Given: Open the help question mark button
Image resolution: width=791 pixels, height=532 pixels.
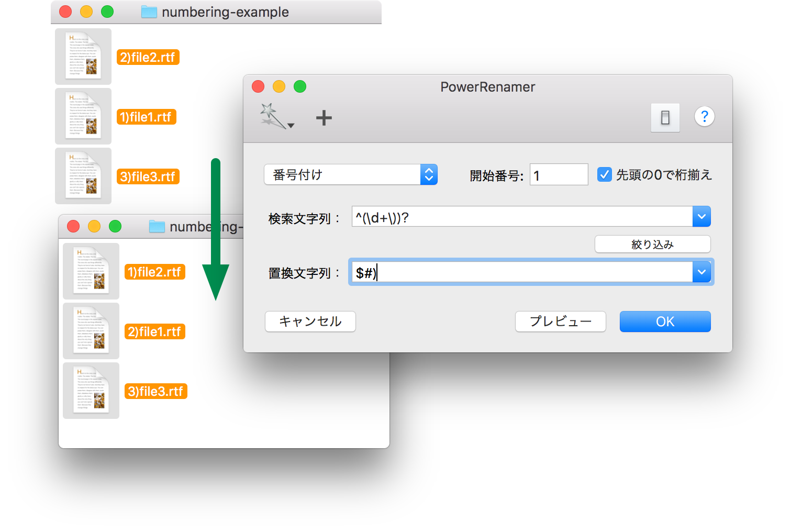Looking at the screenshot, I should [704, 117].
